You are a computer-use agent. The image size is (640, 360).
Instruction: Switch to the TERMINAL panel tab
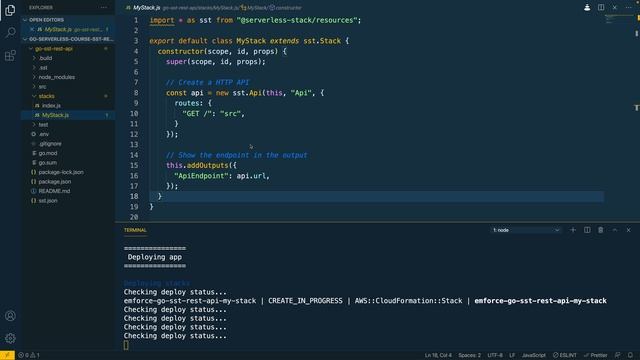135,230
